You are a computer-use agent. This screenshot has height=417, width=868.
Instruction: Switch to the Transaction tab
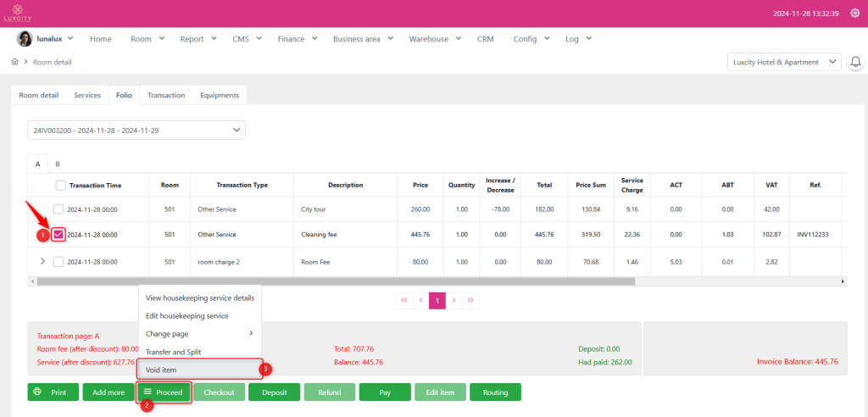[x=166, y=95]
